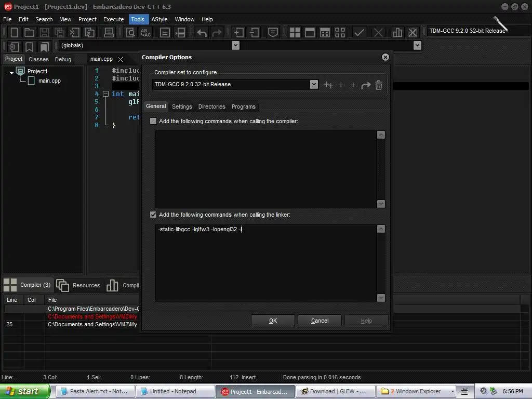Click the Print toolbar icon
Viewport: 532px width, 399px height.
pyautogui.click(x=109, y=33)
